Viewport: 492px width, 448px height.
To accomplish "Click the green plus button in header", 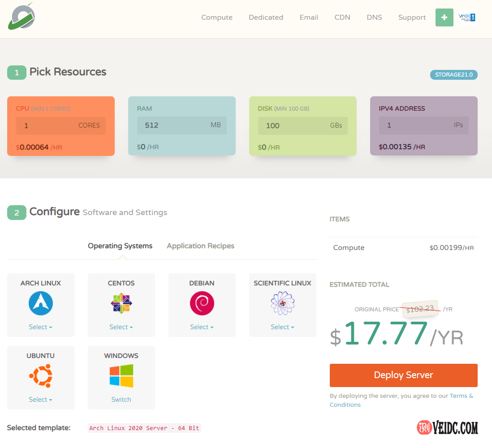I will pos(445,17).
